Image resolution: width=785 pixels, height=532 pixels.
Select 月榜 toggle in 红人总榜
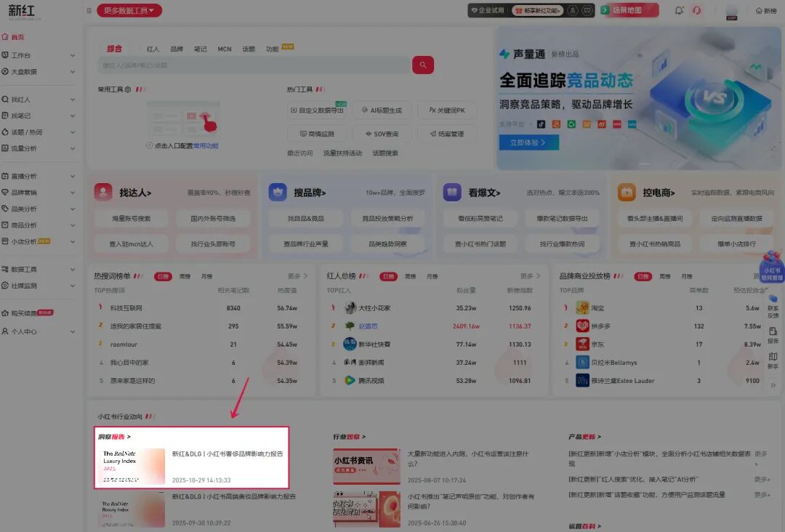pos(432,276)
